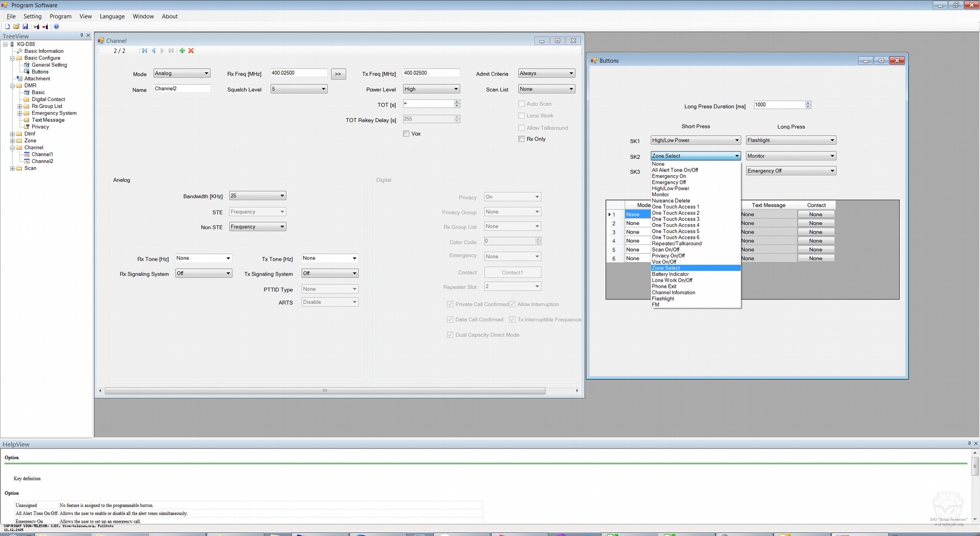Screen dimensions: 980x536
Task: Click the read-from-radio yellow arrow icon
Action: (36, 27)
